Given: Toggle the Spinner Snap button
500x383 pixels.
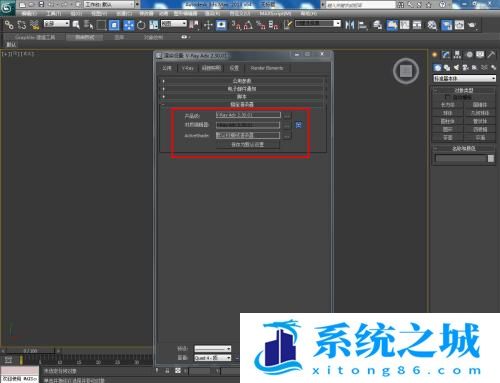Looking at the screenshot, I should [x=273, y=25].
